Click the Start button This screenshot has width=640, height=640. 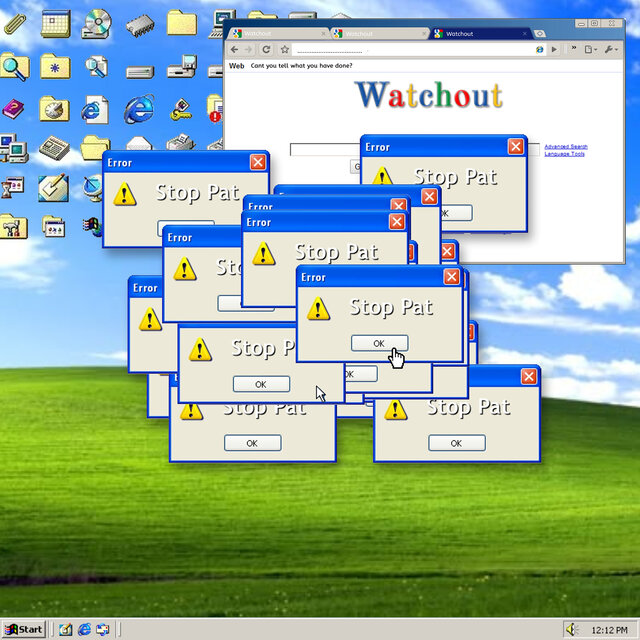pyautogui.click(x=24, y=629)
